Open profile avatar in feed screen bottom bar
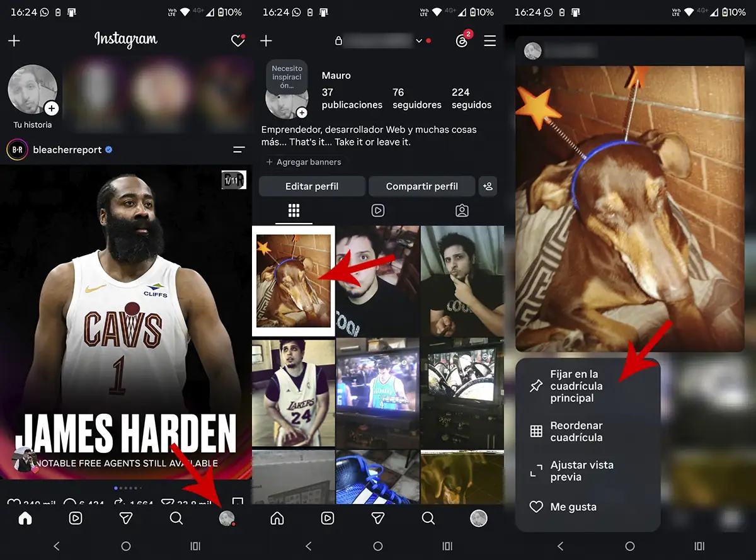756x560 pixels. point(227,518)
